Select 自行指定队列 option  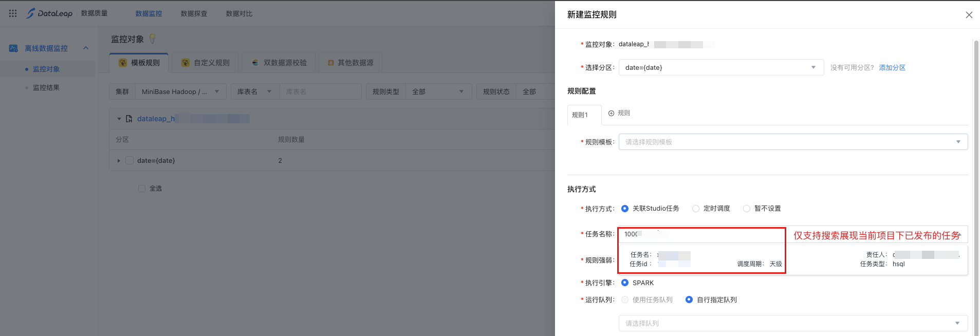point(689,300)
